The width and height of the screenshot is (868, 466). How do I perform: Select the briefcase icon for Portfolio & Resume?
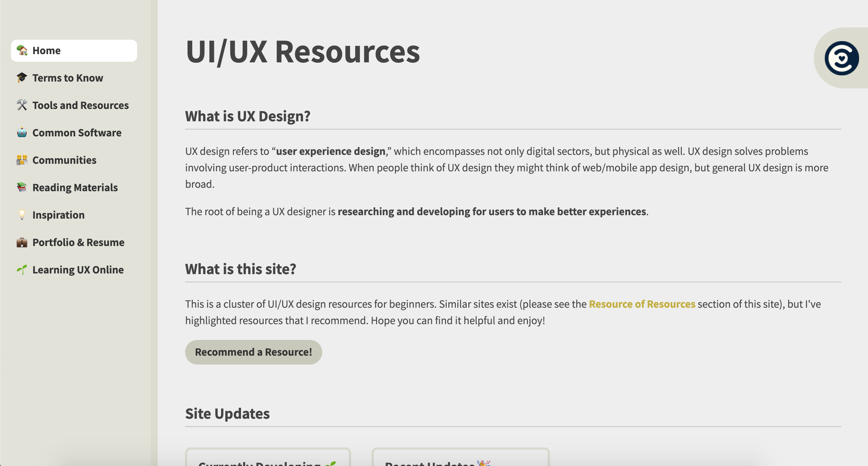[22, 242]
